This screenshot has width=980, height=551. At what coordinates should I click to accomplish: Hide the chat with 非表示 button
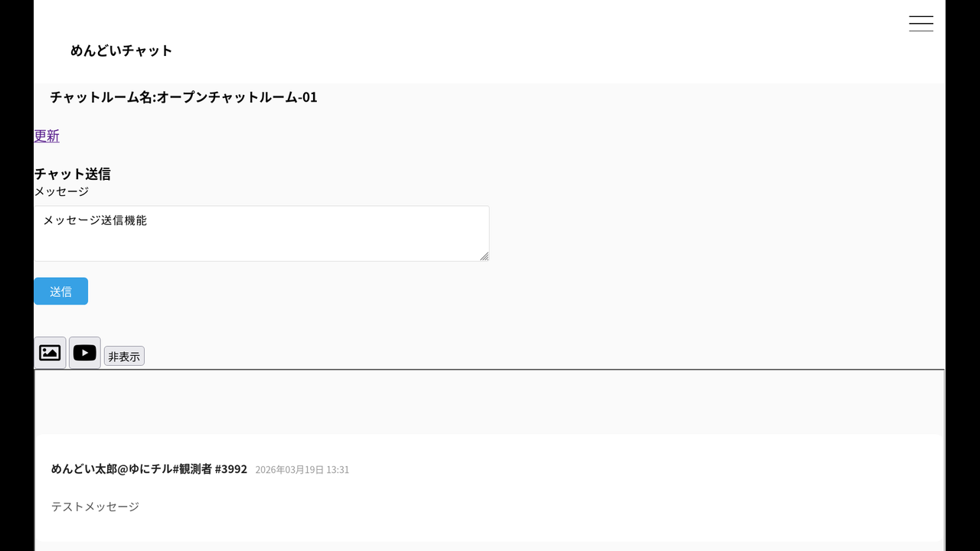point(124,357)
